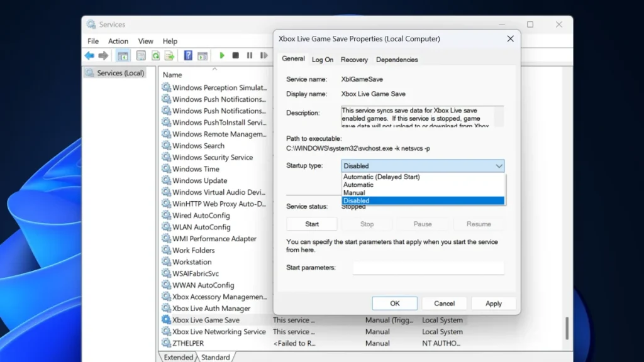
Task: Click gear icon beside Wired AutoConfig
Action: (166, 215)
